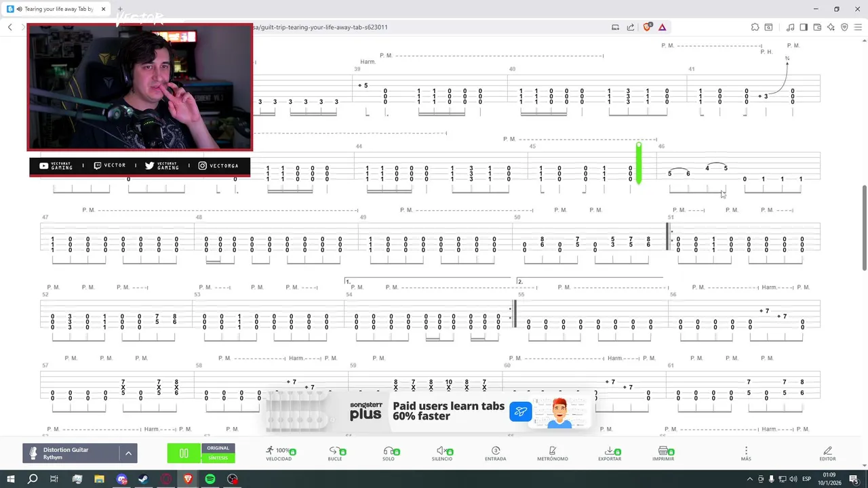868x488 pixels.
Task: Click the page vertical scrollbar thumb
Action: pos(864,227)
